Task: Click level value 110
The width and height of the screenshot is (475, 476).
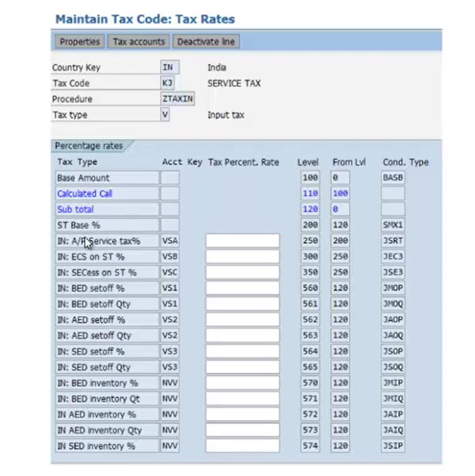Action: pos(310,194)
